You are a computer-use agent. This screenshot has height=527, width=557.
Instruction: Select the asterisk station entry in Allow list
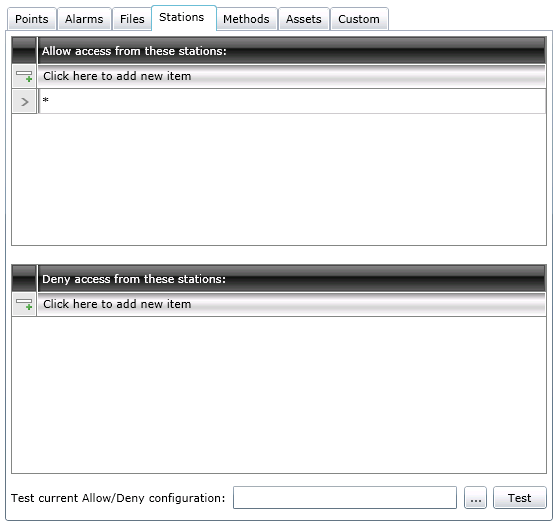pyautogui.click(x=292, y=102)
